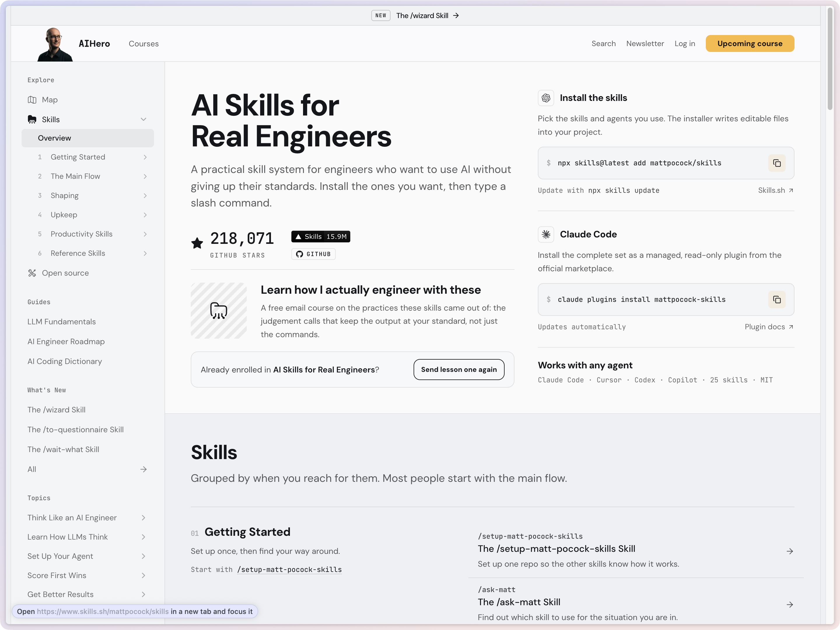Click the OpenAI-style icon beside Install the skills
This screenshot has width=840, height=630.
click(546, 98)
